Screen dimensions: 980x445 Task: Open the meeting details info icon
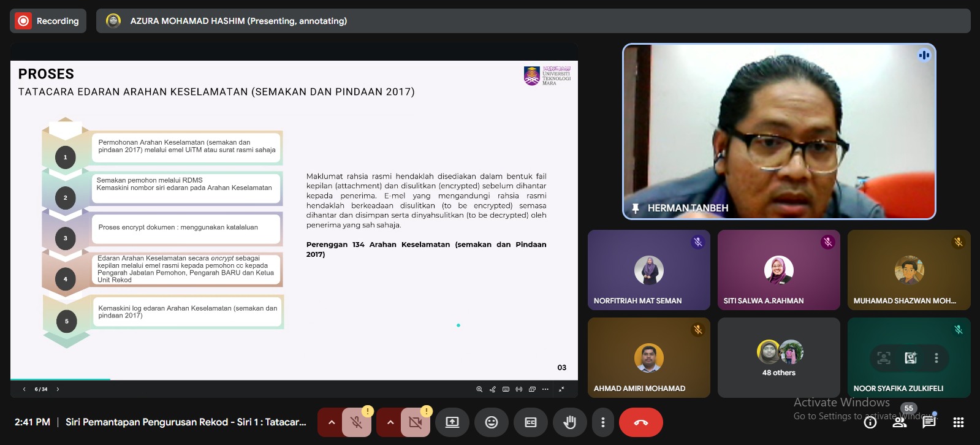[x=870, y=422]
